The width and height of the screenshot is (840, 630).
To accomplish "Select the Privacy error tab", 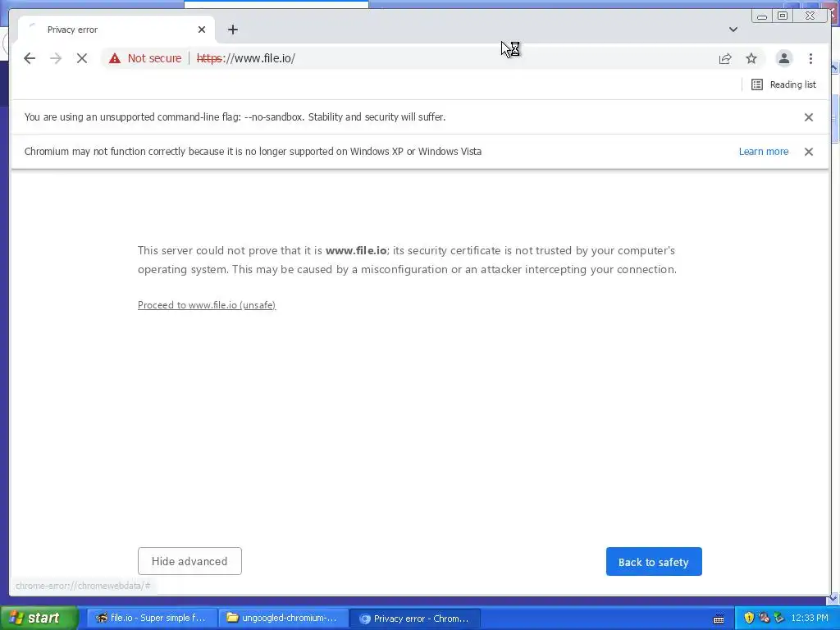I will (116, 30).
